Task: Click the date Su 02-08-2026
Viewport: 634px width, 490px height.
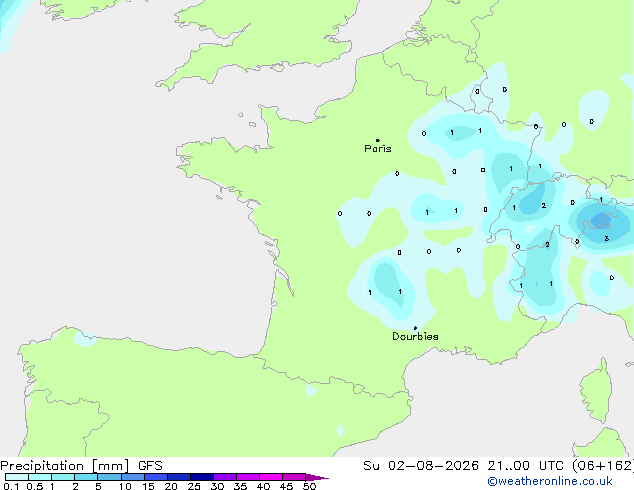Action: pos(421,466)
